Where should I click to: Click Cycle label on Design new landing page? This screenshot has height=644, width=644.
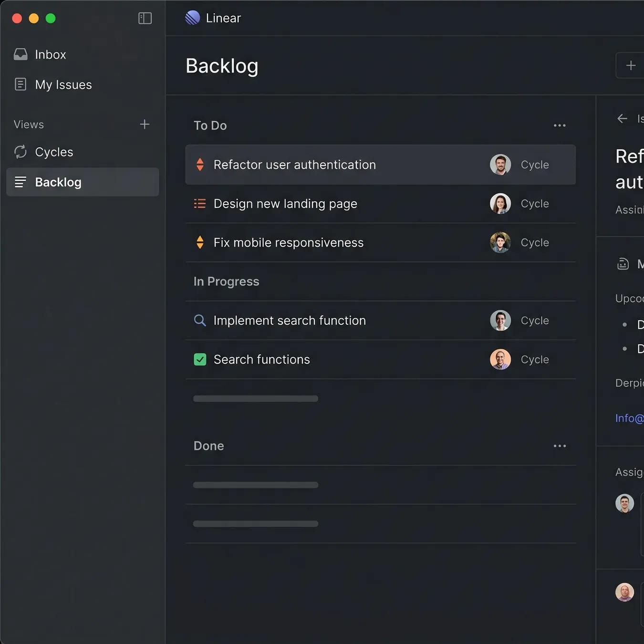(x=535, y=204)
